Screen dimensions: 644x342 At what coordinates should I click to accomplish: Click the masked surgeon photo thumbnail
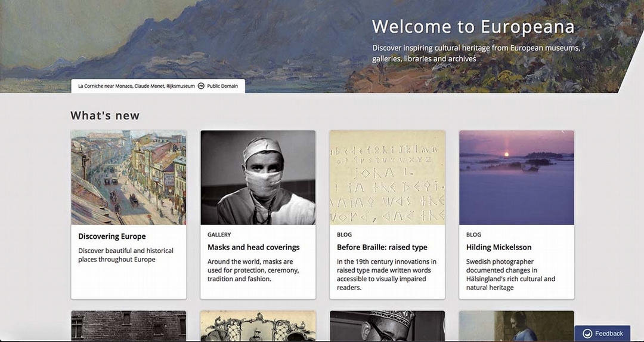tap(258, 178)
